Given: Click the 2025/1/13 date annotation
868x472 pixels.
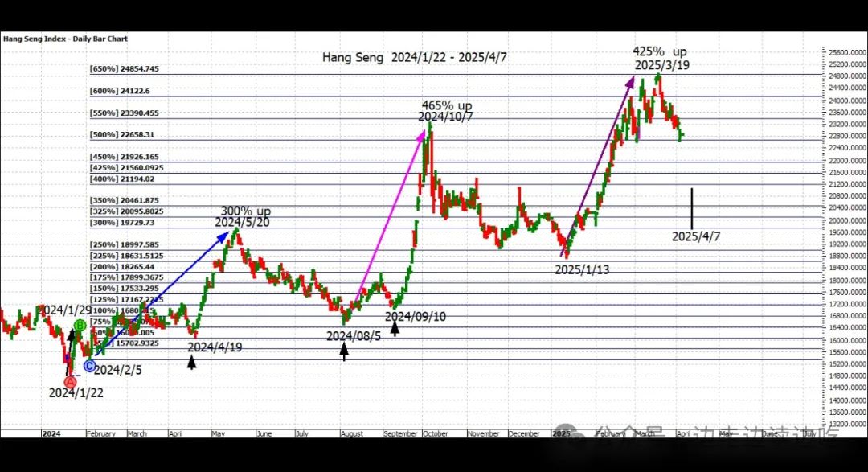Looking at the screenshot, I should pyautogui.click(x=582, y=270).
